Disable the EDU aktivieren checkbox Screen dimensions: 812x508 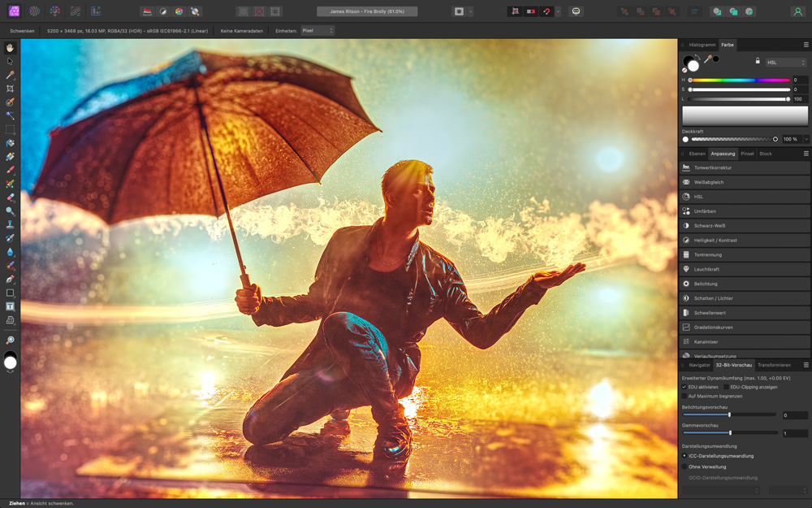pos(685,387)
